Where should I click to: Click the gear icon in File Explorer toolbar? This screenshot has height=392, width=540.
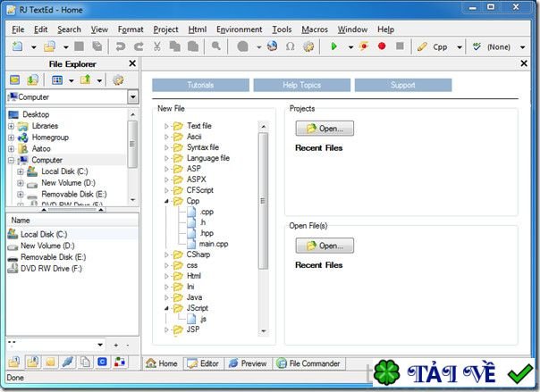pos(118,80)
